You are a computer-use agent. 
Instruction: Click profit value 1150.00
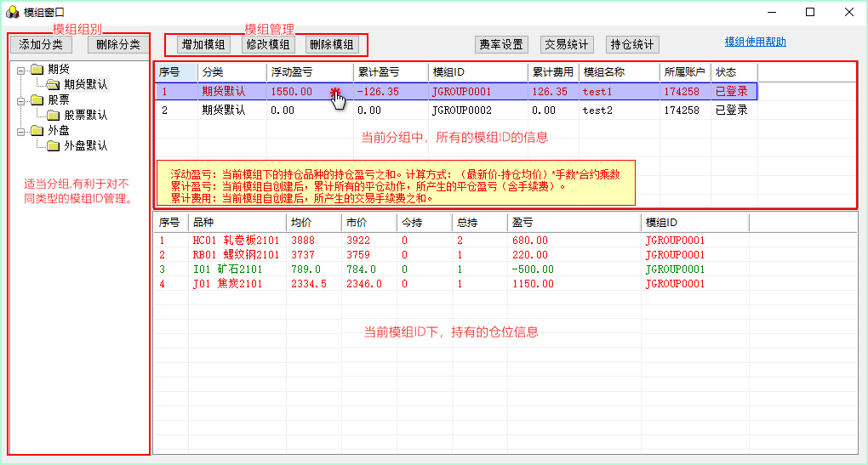click(x=533, y=284)
